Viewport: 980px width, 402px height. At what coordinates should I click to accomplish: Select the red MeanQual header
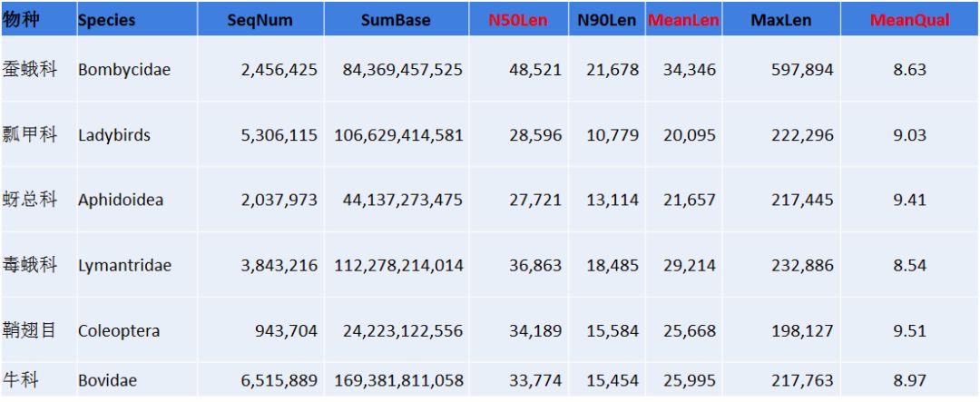(x=909, y=21)
